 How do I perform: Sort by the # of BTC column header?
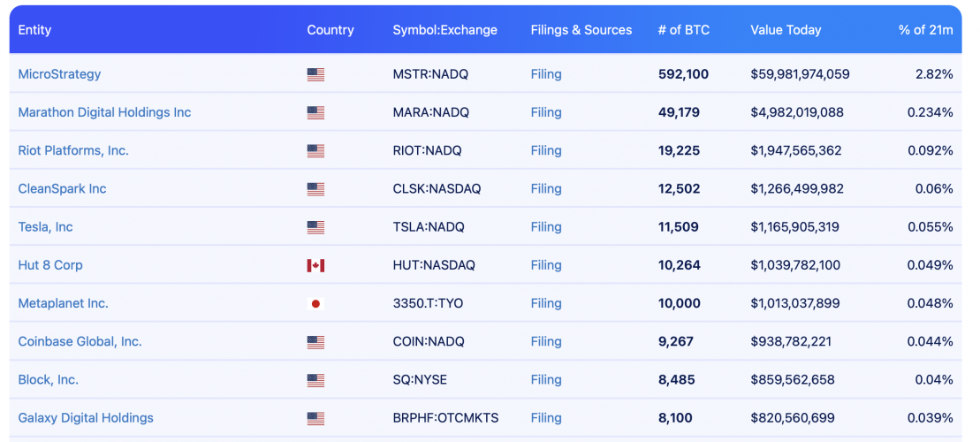tap(683, 30)
